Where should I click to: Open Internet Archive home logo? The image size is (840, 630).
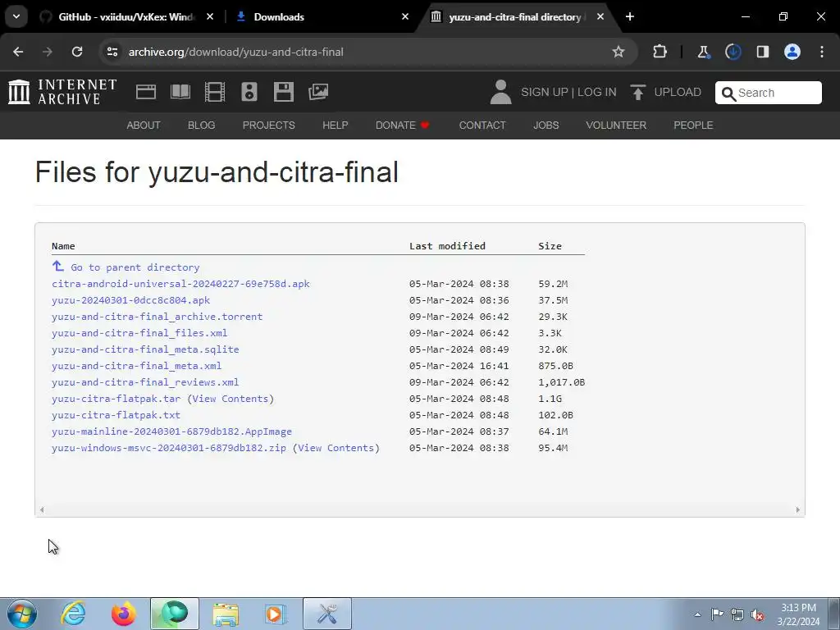62,92
